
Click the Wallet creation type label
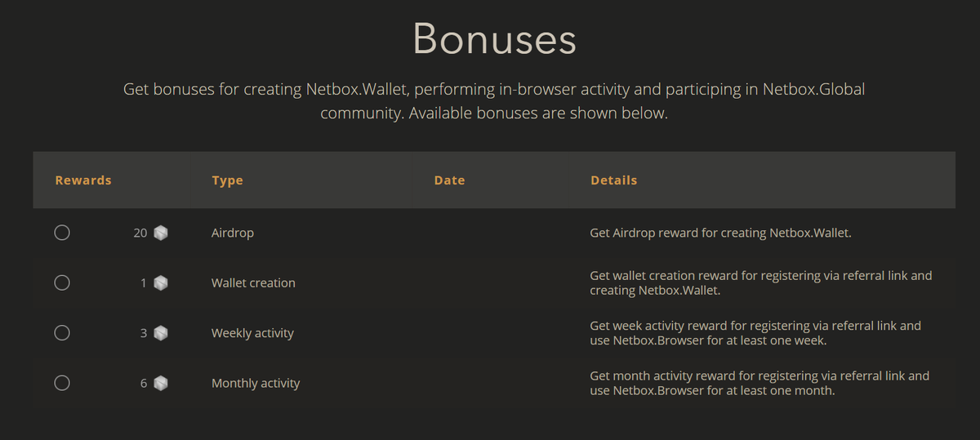(x=253, y=283)
